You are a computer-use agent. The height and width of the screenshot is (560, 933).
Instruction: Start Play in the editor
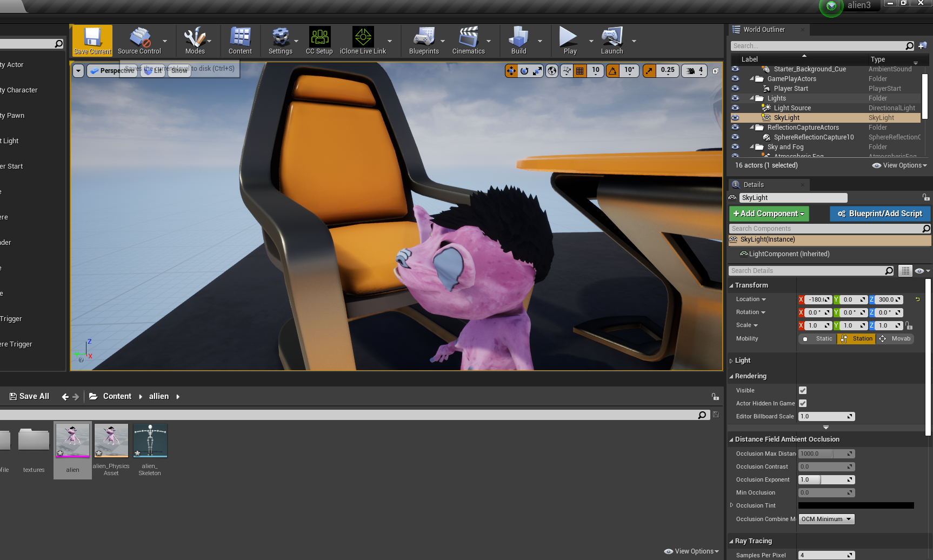pos(569,40)
